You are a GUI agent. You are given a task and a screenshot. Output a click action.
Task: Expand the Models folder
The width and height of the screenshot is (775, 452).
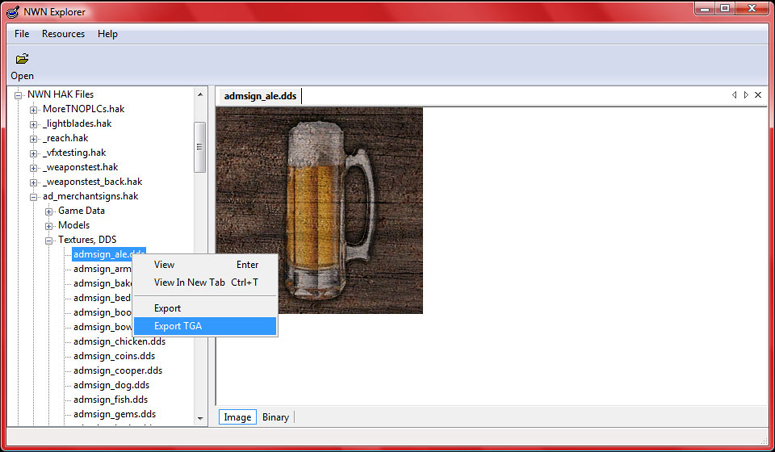coord(49,226)
